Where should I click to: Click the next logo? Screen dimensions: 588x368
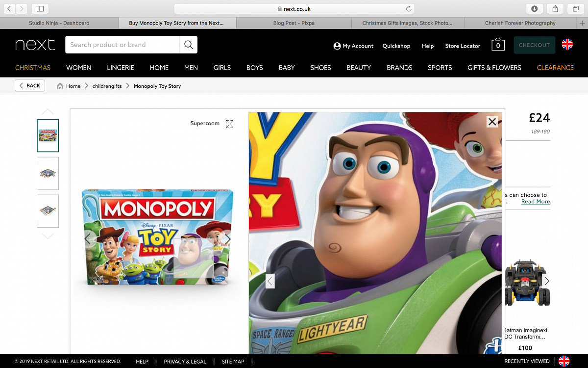pos(35,45)
